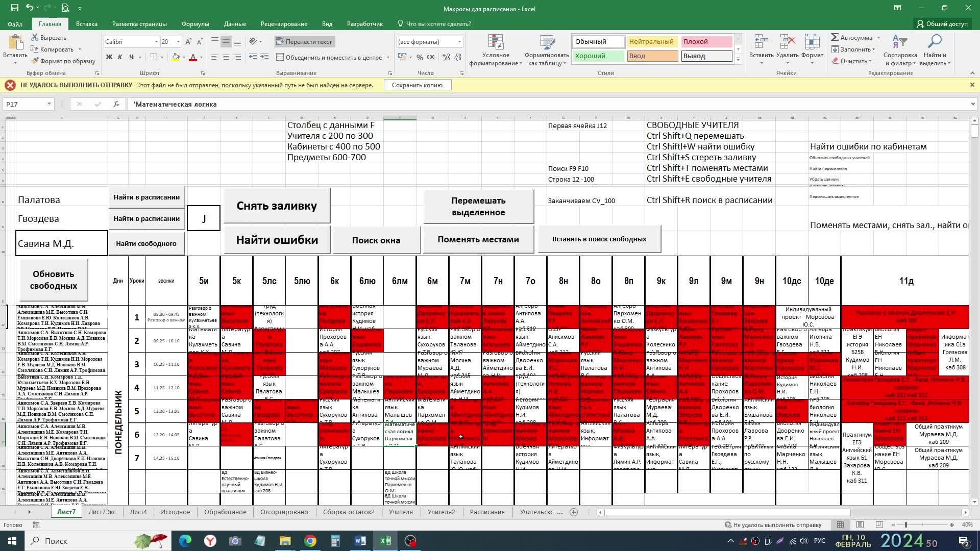
Task: Click the percent style icon
Action: (420, 57)
